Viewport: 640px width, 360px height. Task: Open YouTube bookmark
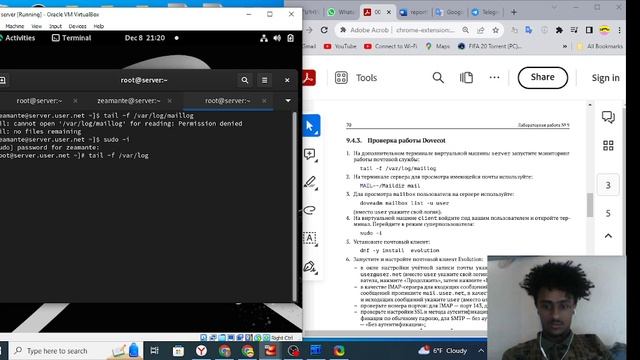340,46
